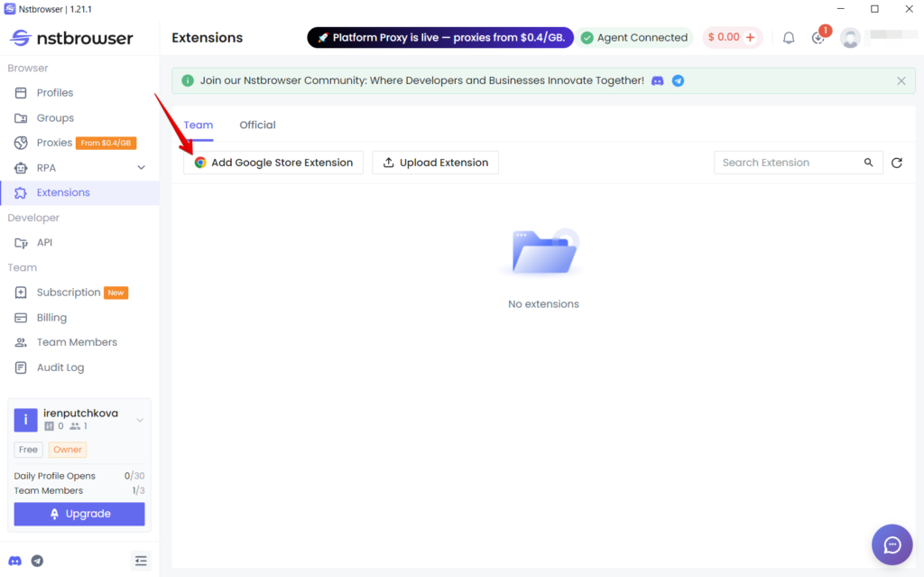924x577 pixels.
Task: Refresh the extensions list
Action: (x=897, y=163)
